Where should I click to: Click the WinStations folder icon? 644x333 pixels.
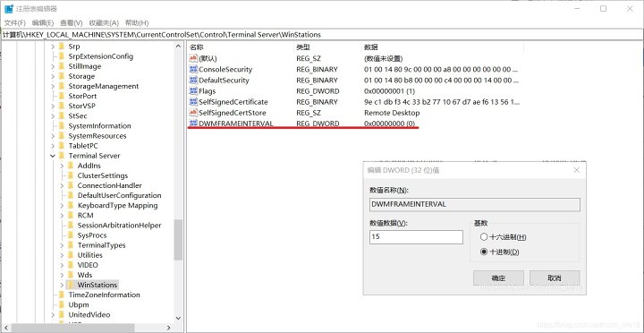tap(71, 285)
